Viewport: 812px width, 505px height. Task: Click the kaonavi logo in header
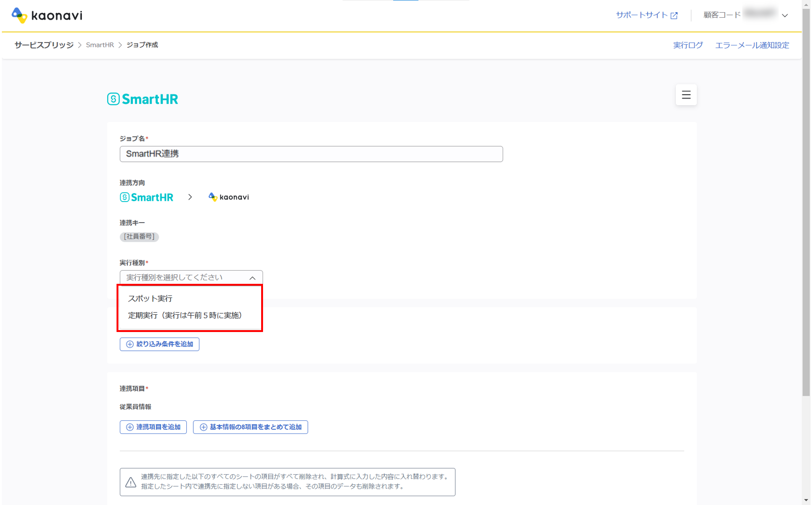coord(47,15)
